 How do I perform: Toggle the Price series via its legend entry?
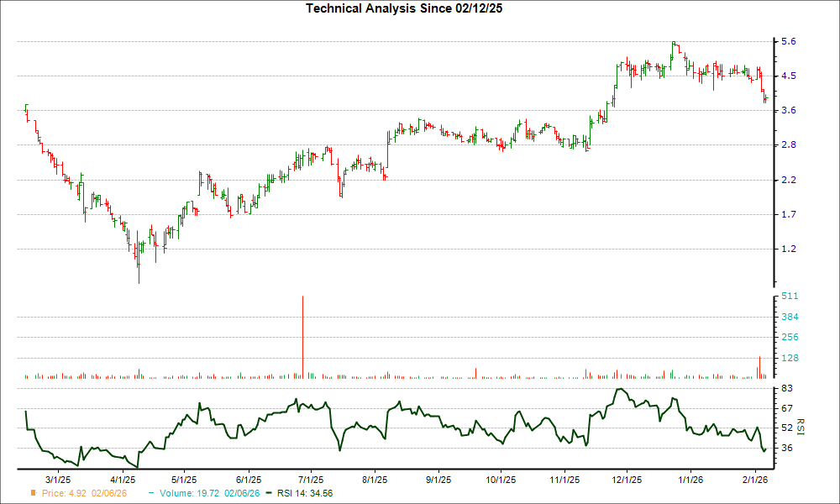[84, 494]
